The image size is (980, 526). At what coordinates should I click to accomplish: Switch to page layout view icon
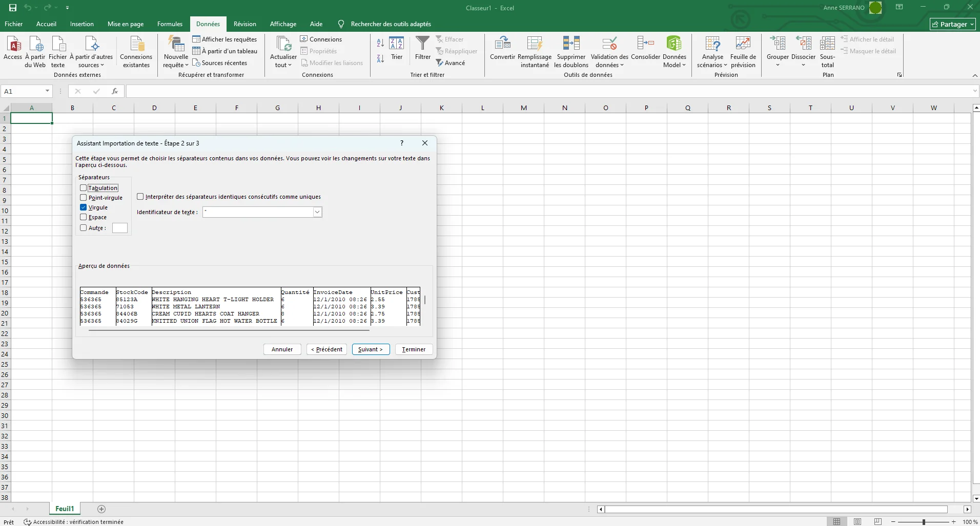click(857, 522)
